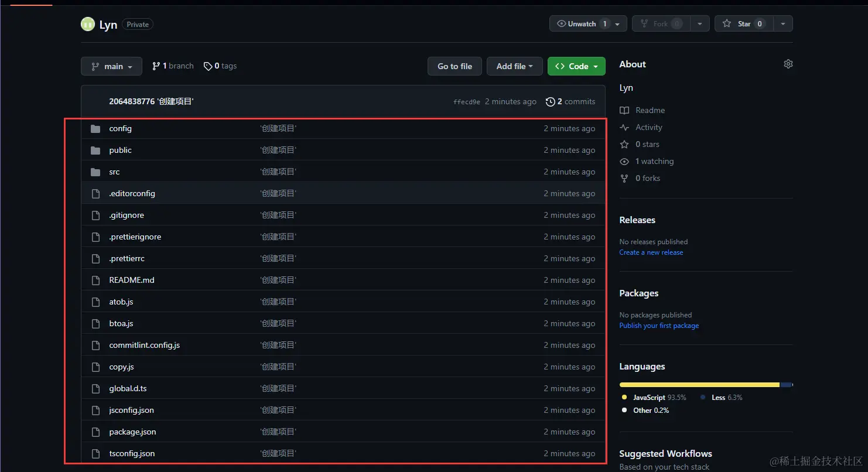Open the 1 branch link
This screenshot has width=868, height=472.
click(173, 66)
